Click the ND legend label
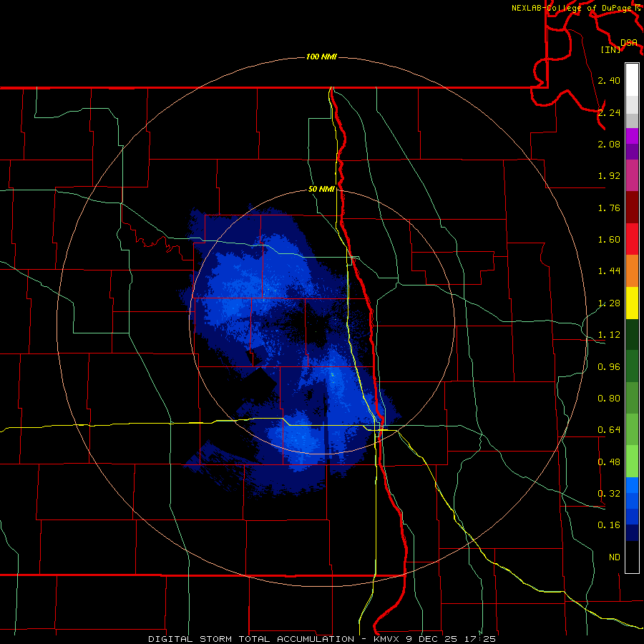Screen dimensions: 644x644 click(x=615, y=557)
